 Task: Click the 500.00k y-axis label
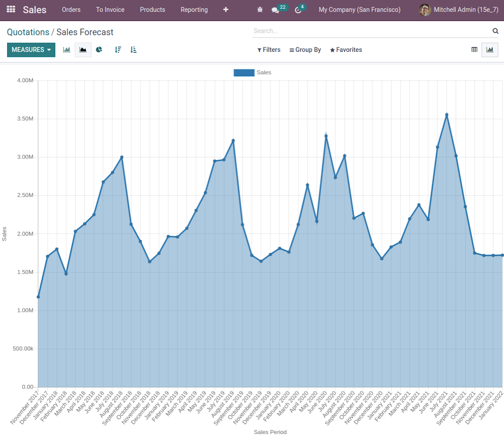[23, 349]
